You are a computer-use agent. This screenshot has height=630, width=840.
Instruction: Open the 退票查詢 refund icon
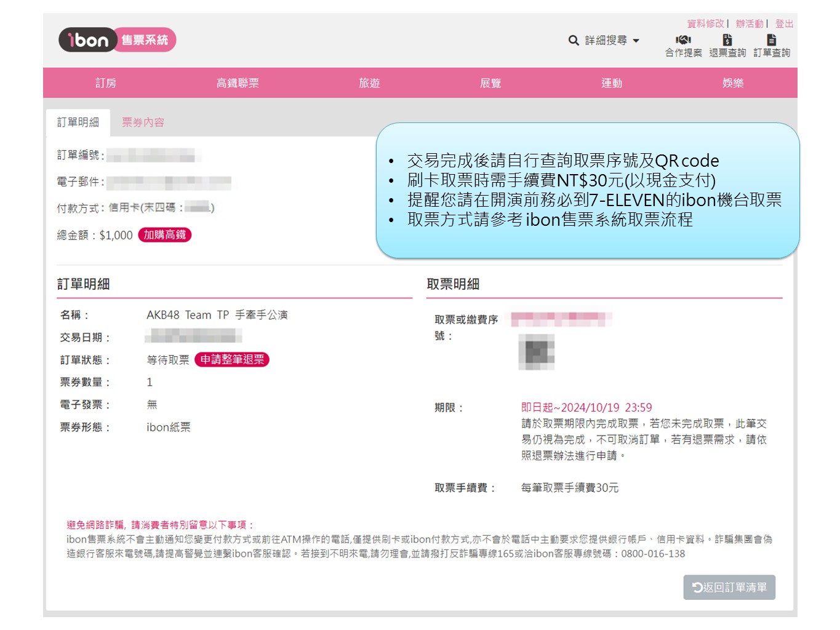[x=727, y=40]
